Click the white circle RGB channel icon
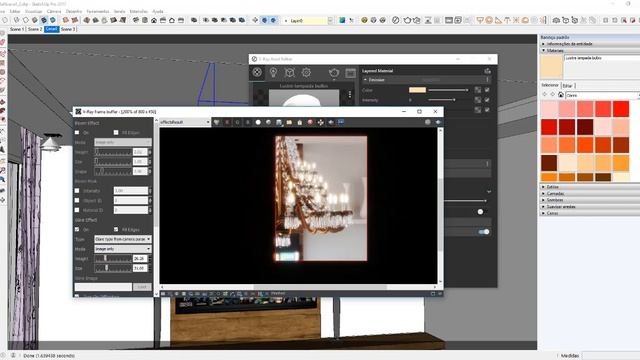The height and width of the screenshot is (360, 640). tap(258, 122)
